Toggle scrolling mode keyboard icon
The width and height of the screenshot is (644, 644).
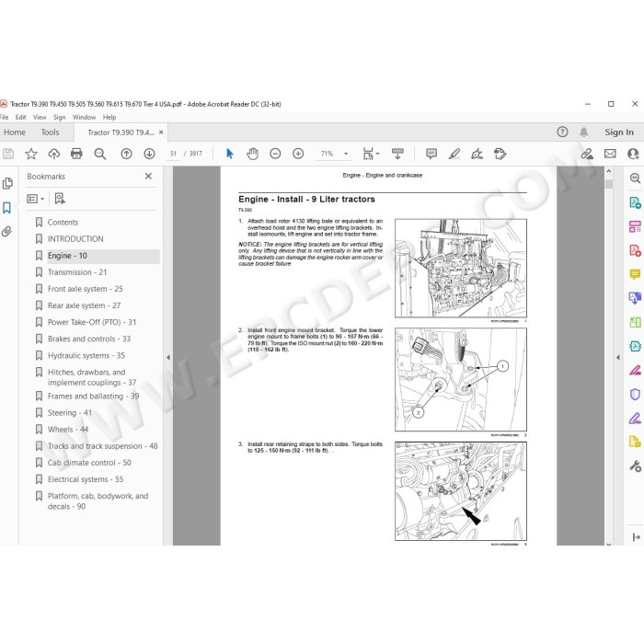(x=397, y=154)
